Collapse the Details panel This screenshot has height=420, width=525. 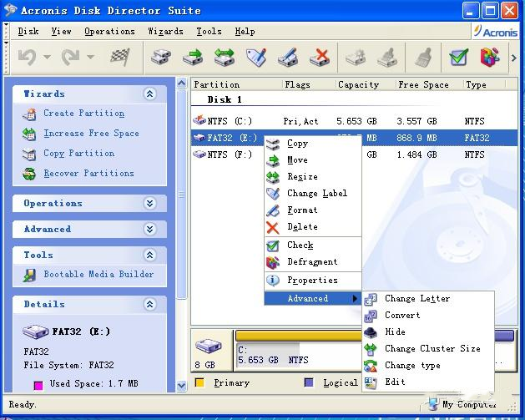coord(149,305)
